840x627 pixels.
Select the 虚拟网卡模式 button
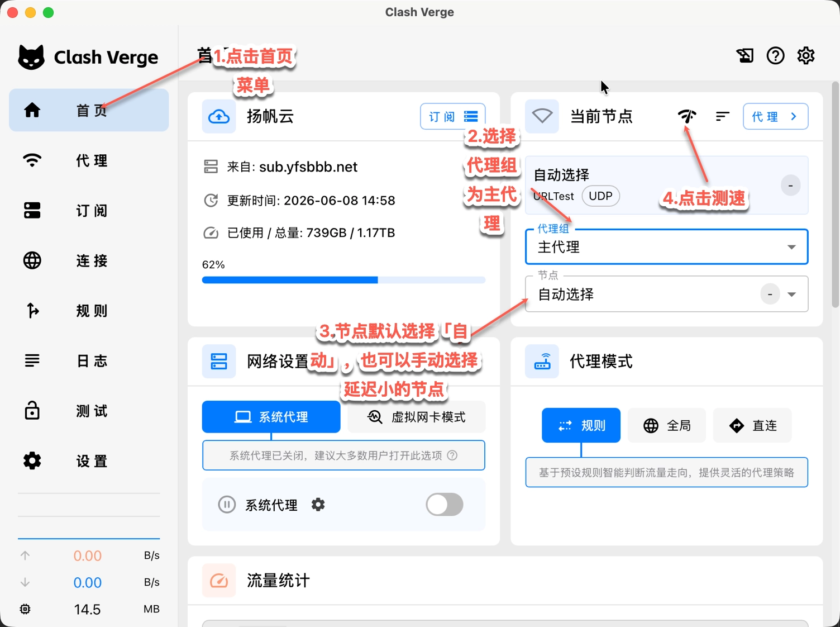[416, 417]
